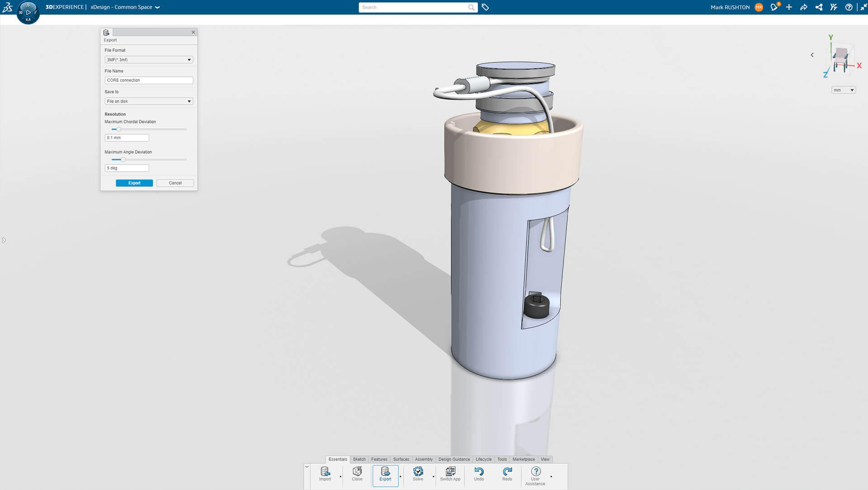Click the tag icon beside search
Screen dimensions: 868x490
click(x=485, y=7)
